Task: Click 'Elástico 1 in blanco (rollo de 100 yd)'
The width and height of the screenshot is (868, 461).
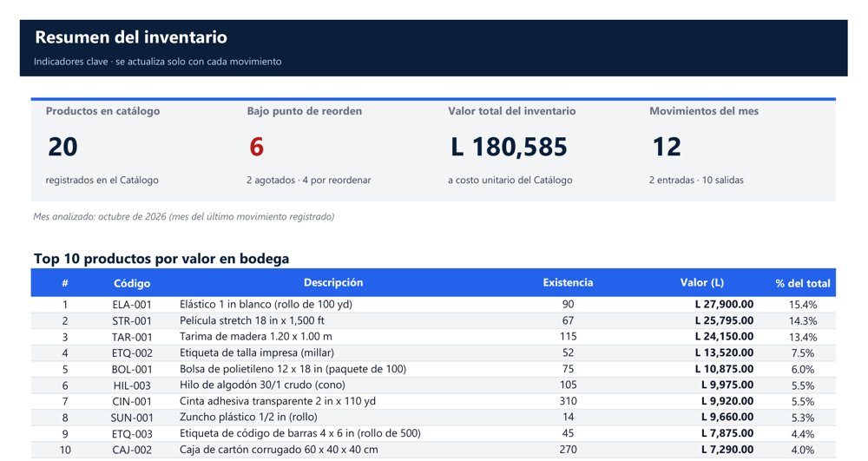Action: (266, 304)
